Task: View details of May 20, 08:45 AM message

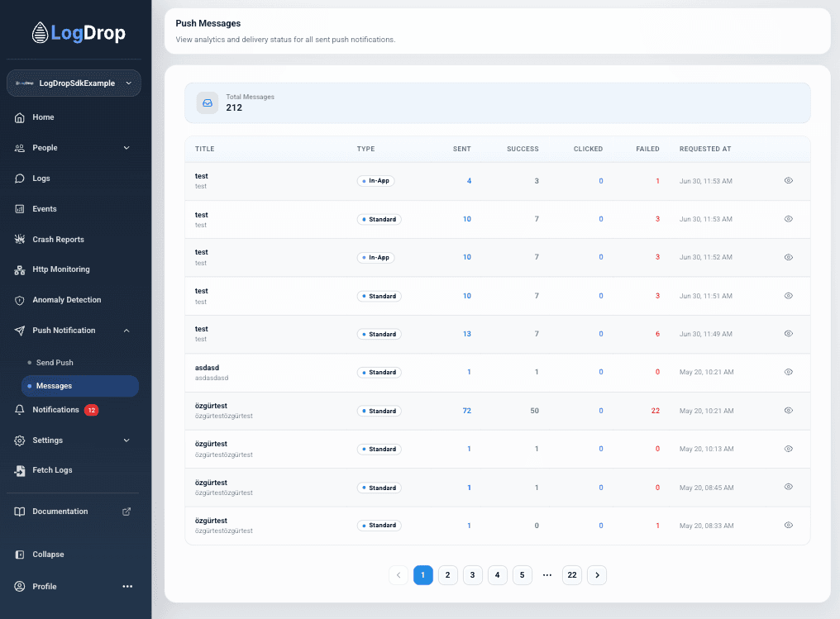Action: (789, 487)
